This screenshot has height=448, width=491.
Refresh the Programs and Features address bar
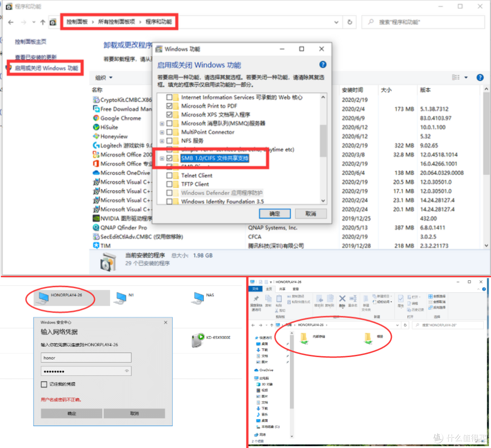click(x=350, y=22)
